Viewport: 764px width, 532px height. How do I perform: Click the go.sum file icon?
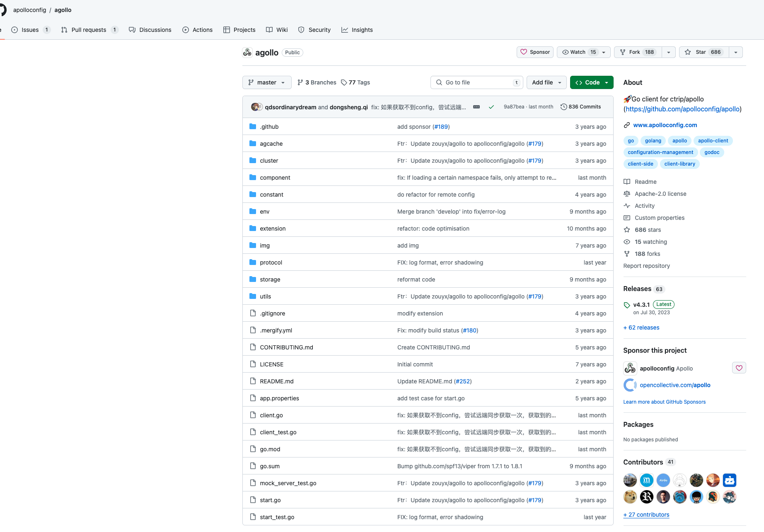253,466
